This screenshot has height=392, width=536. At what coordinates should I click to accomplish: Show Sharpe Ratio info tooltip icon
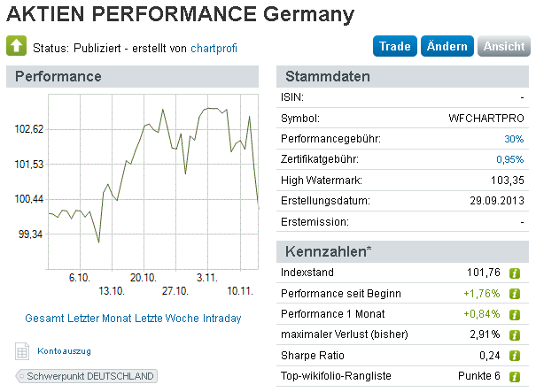coord(513,356)
